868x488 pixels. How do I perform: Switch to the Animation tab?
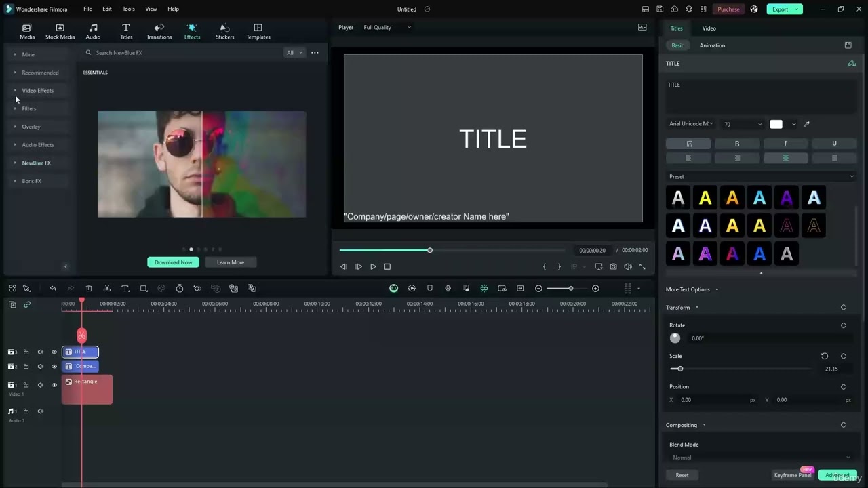[712, 45]
